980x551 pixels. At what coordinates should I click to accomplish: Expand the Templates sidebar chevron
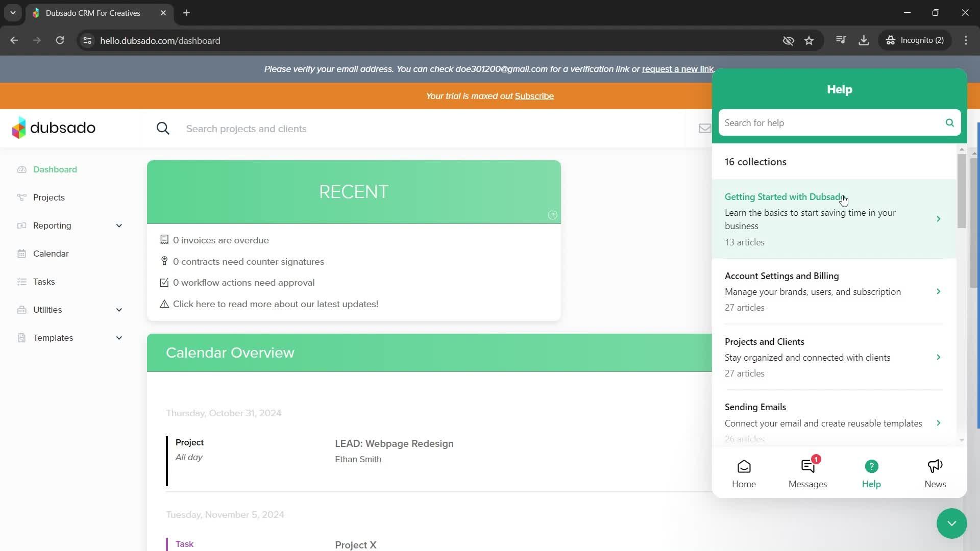pos(119,338)
